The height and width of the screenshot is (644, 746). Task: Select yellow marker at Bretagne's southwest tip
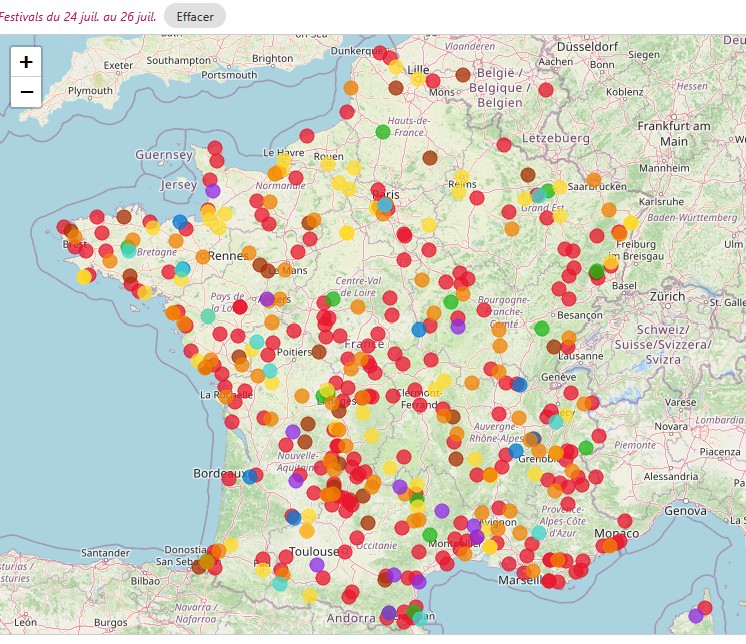click(84, 276)
